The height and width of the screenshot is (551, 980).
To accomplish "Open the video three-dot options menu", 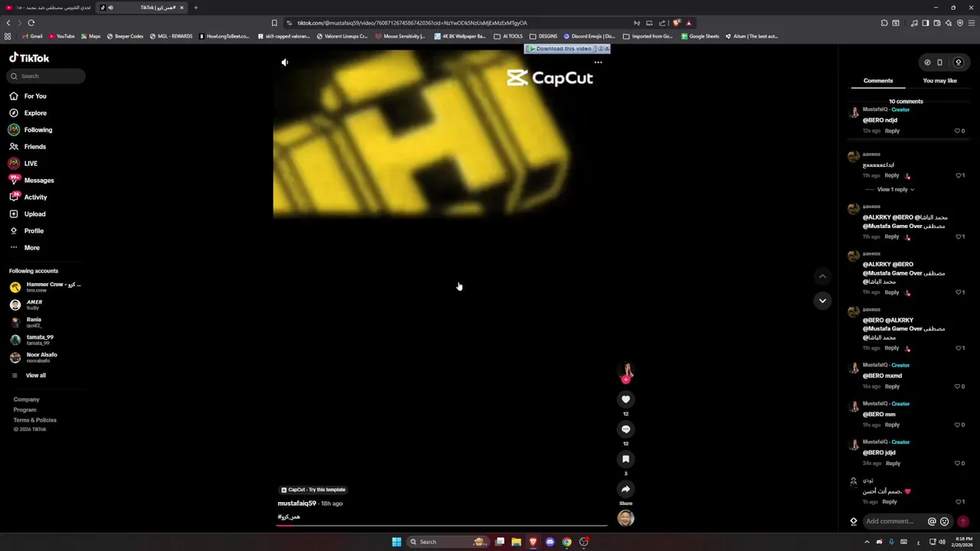I will coord(598,63).
